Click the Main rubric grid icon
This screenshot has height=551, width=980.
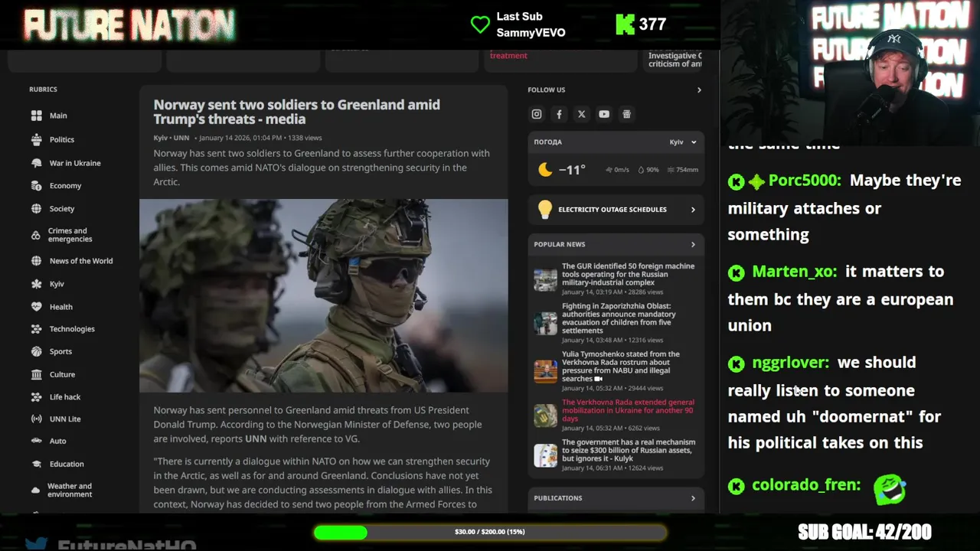coord(36,116)
